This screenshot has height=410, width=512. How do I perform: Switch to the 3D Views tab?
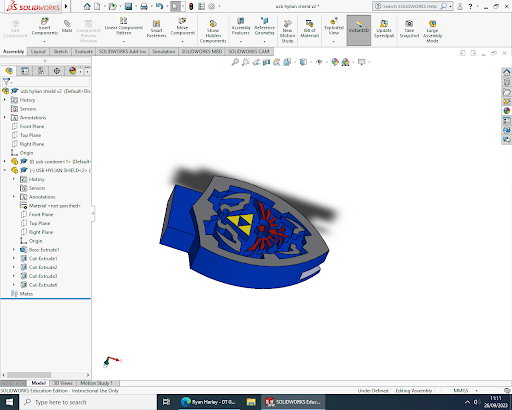tap(63, 383)
